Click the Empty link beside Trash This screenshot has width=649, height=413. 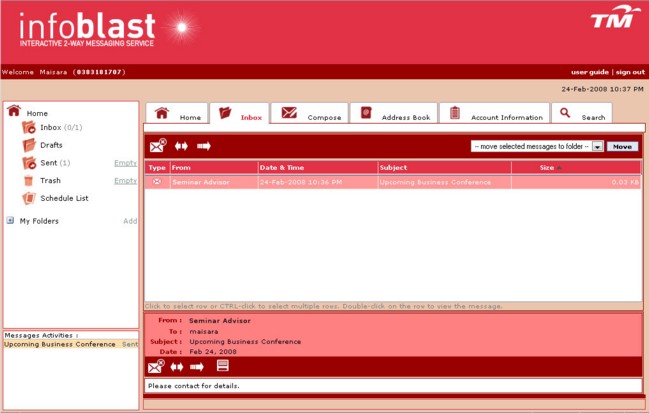click(x=125, y=181)
